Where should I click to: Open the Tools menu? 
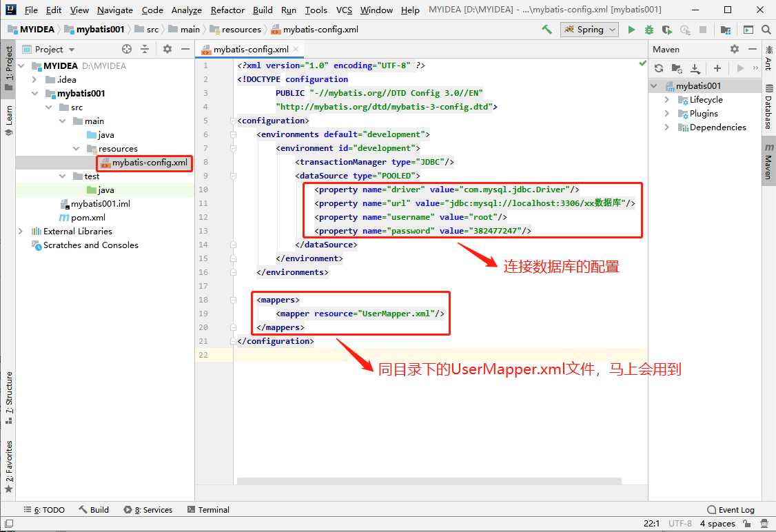point(316,10)
